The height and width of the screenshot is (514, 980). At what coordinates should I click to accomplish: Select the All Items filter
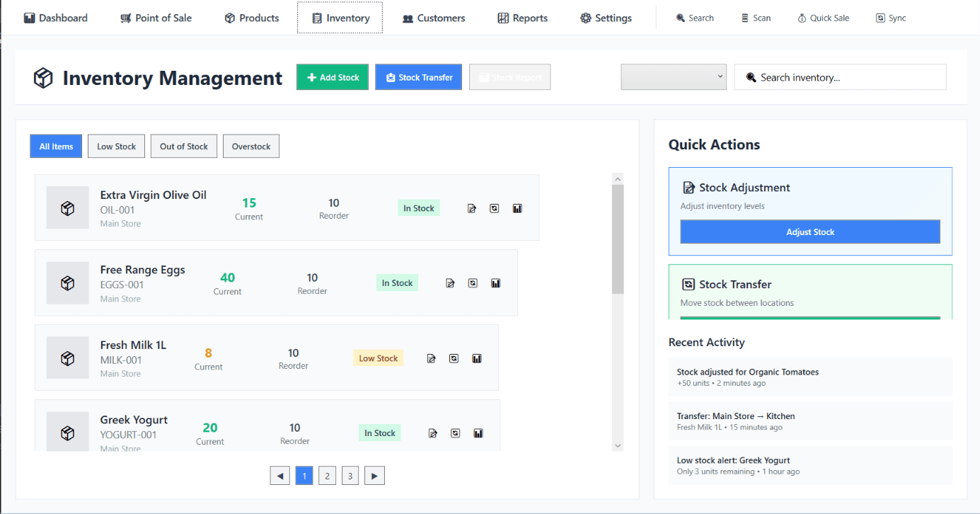[x=57, y=147]
